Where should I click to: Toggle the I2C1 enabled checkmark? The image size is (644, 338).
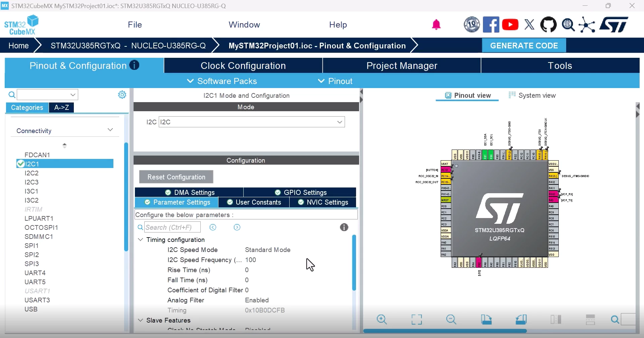coord(20,164)
